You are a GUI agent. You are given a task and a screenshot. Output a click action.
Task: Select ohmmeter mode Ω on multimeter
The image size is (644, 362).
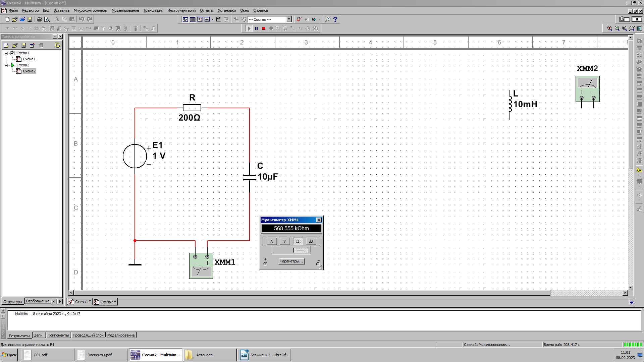[x=298, y=241]
